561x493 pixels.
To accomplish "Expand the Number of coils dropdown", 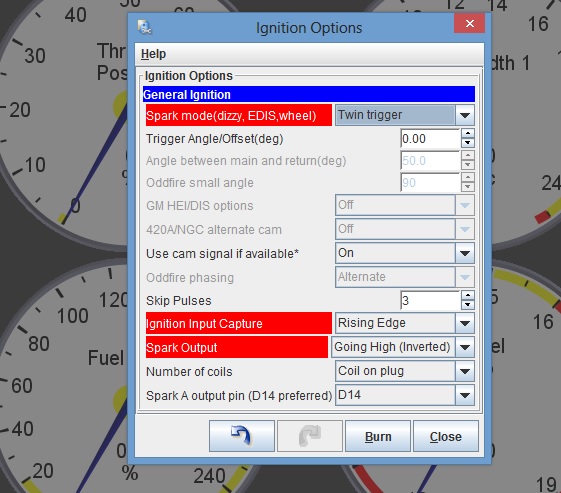I will [405, 371].
